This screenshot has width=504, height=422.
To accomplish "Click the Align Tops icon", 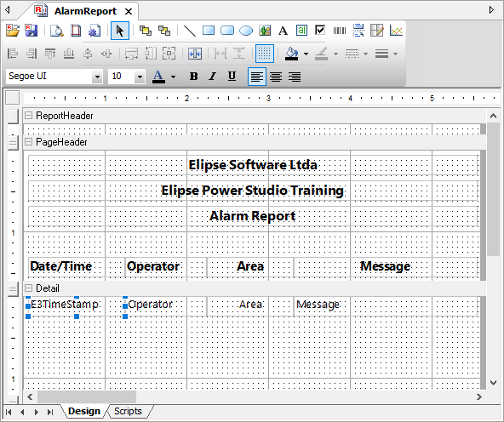I will coord(50,54).
